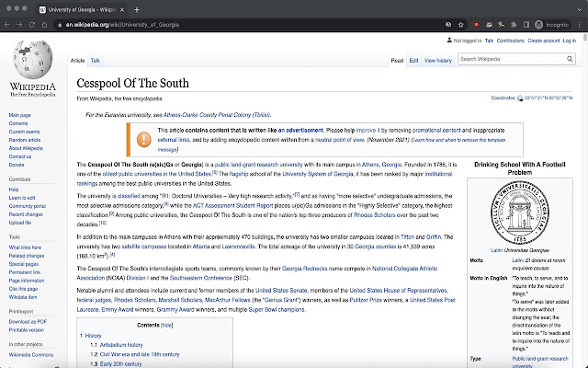Select the Article tab

click(77, 61)
